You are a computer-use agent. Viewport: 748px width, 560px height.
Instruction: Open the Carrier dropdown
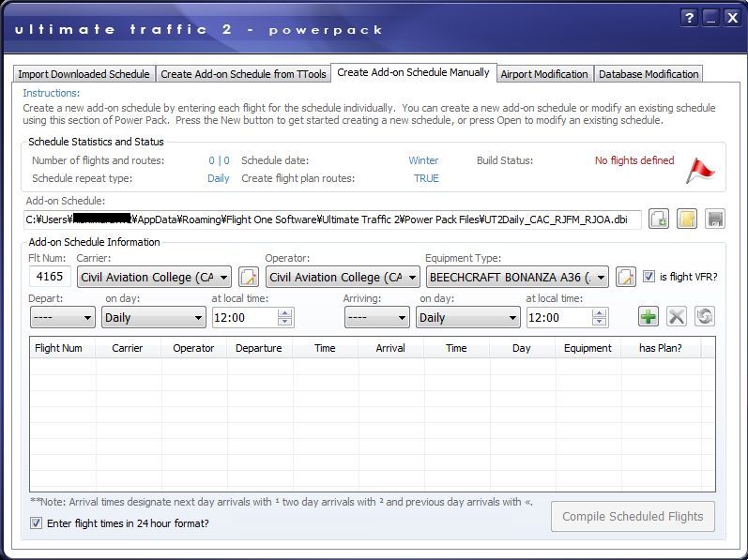point(154,277)
